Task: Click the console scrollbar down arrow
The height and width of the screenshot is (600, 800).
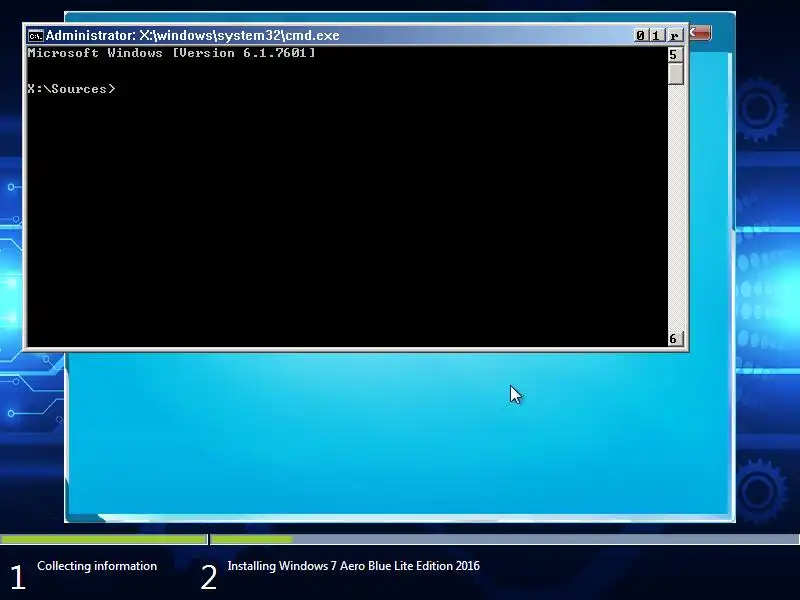Action: (x=676, y=338)
